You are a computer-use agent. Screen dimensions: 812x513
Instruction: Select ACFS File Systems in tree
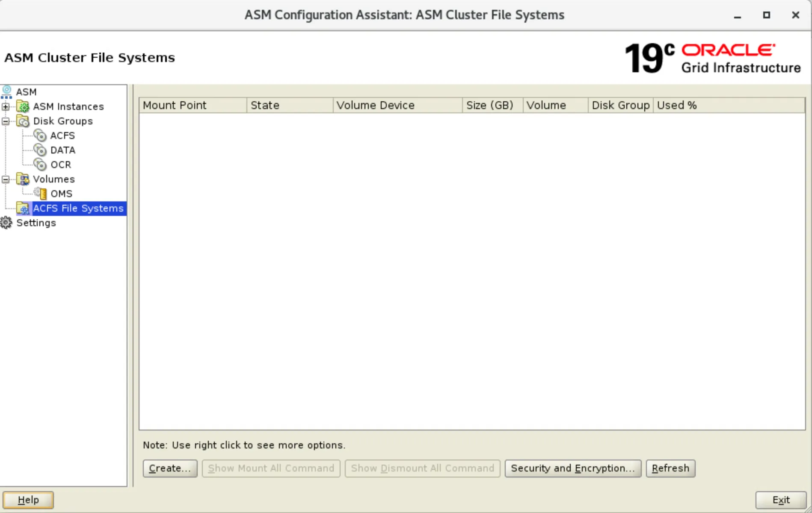(78, 208)
